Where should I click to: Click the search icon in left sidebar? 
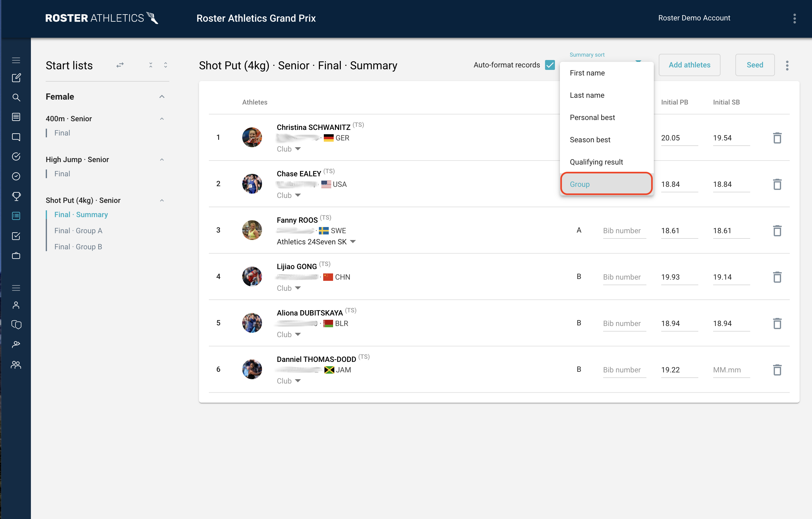coord(16,97)
